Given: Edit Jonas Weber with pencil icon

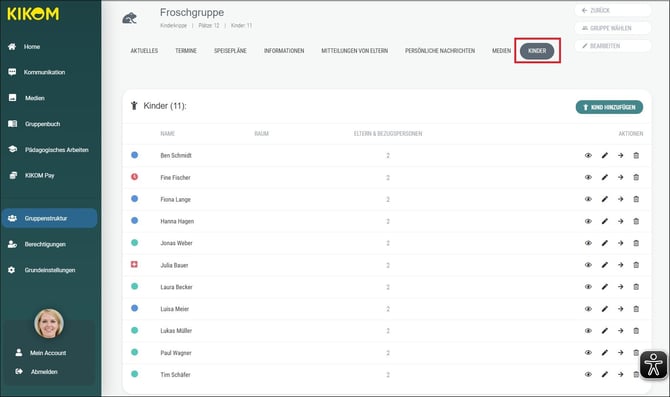Looking at the screenshot, I should coord(605,243).
